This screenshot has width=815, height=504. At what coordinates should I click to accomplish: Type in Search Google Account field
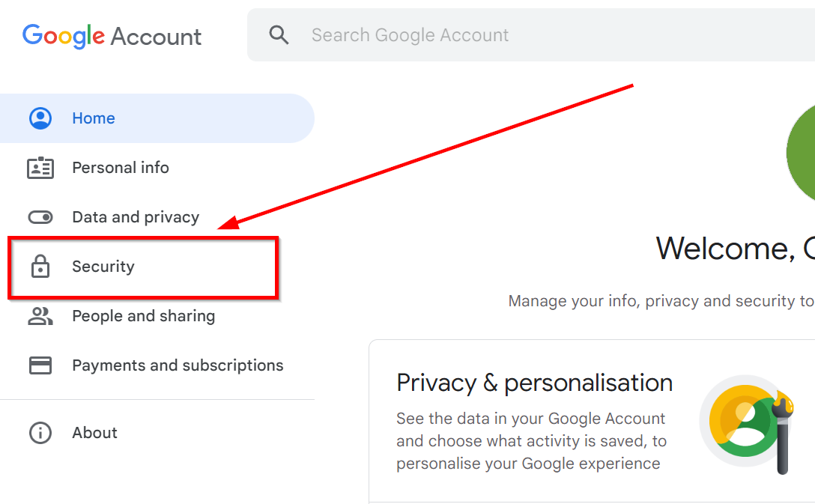coord(524,35)
